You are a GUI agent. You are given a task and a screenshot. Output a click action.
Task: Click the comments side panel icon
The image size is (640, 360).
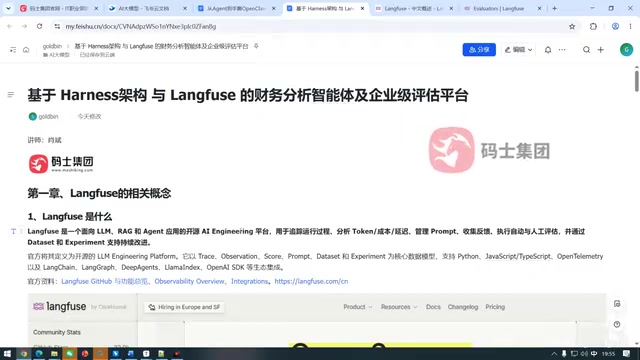[x=617, y=304]
